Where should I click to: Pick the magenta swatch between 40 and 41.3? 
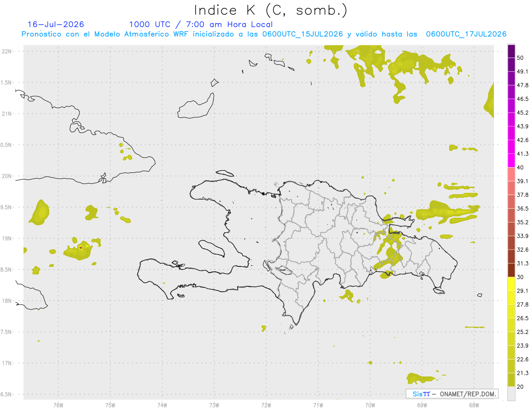[511, 160]
